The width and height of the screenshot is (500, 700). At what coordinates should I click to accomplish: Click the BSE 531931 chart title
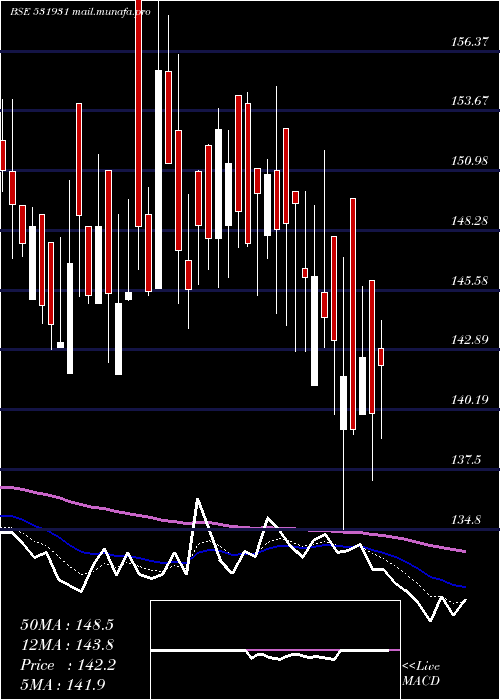pos(80,12)
